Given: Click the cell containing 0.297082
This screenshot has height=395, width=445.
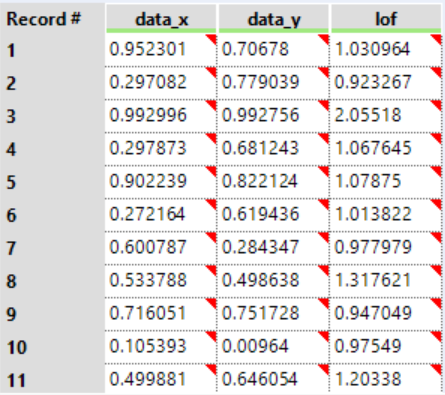Looking at the screenshot, I should point(161,83).
